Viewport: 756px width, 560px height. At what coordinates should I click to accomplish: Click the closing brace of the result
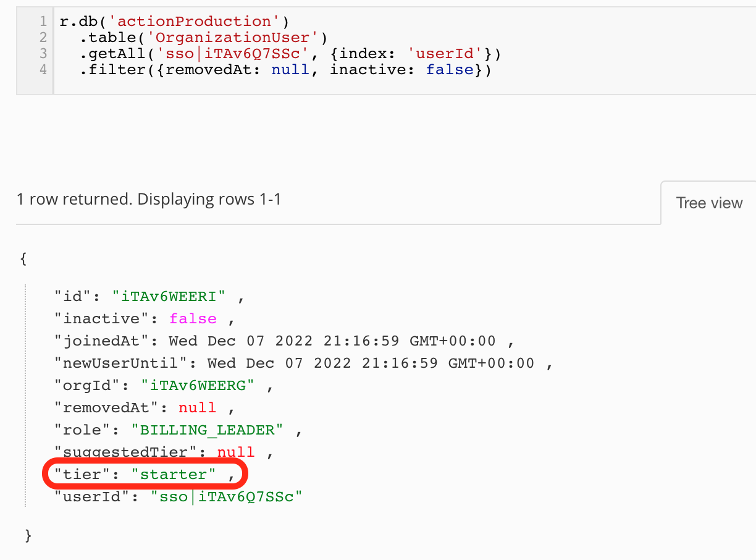click(x=28, y=537)
